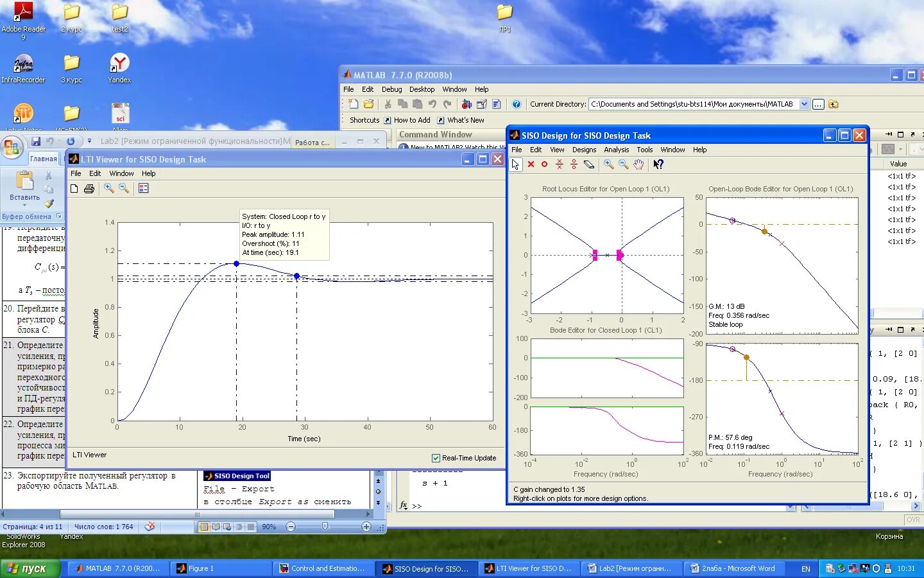Pick the eraser delete pole/zero tool

tap(589, 164)
